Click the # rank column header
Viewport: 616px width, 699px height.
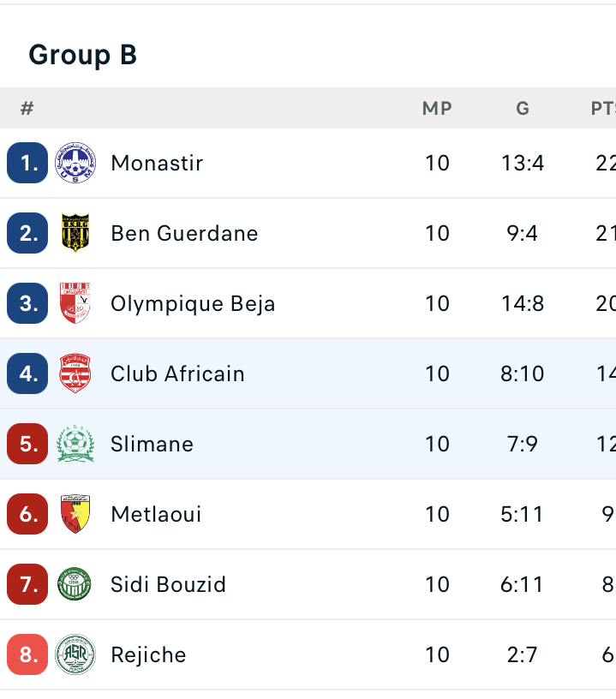point(27,108)
